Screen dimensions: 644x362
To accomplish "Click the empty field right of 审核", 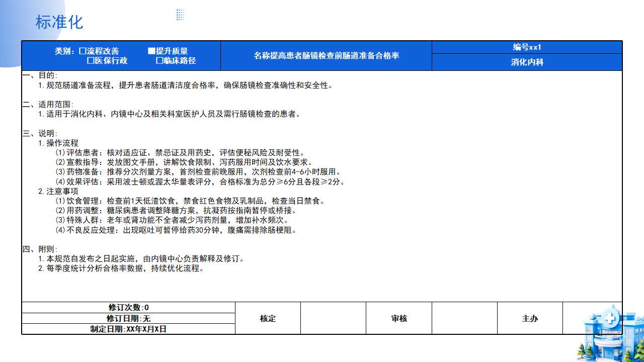I will tap(464, 318).
